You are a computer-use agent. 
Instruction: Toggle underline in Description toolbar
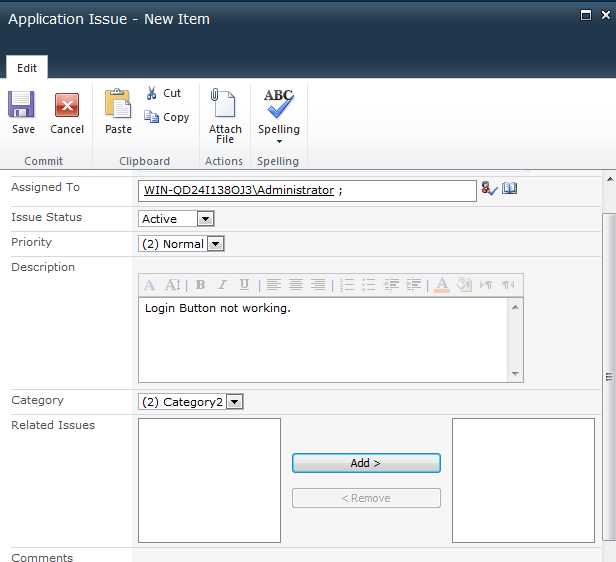point(244,285)
